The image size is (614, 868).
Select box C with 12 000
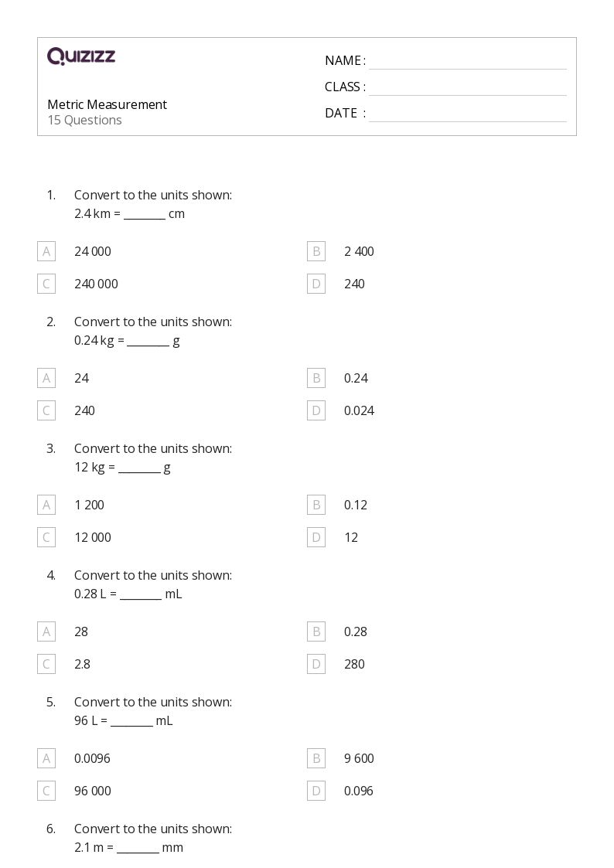click(46, 537)
